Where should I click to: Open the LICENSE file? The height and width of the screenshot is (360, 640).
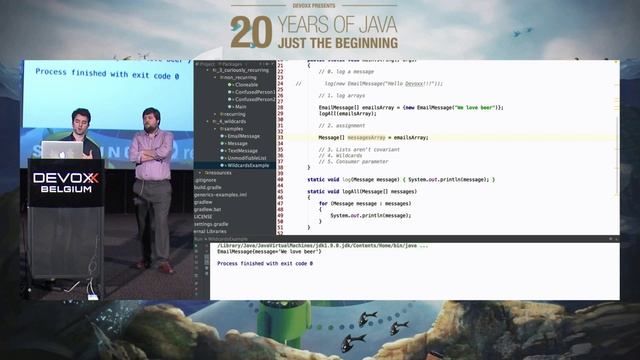point(203,217)
